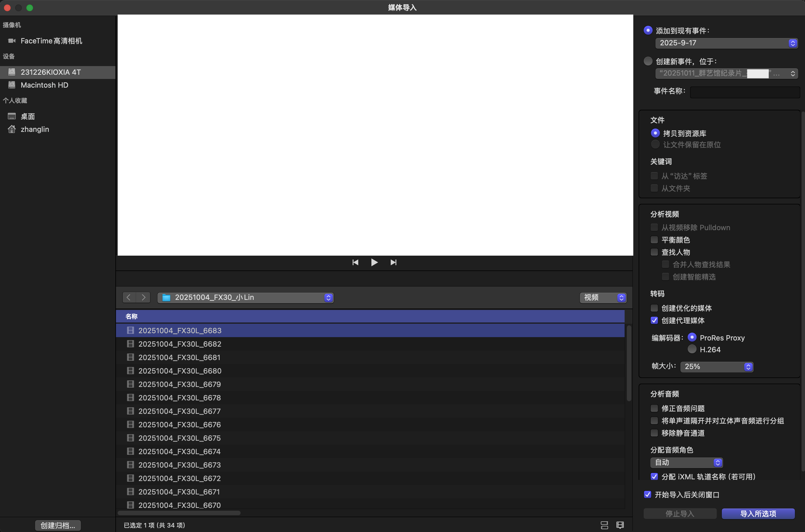Select FaceTime高清相机 camera
Screen dimensions: 805x532
click(51, 41)
